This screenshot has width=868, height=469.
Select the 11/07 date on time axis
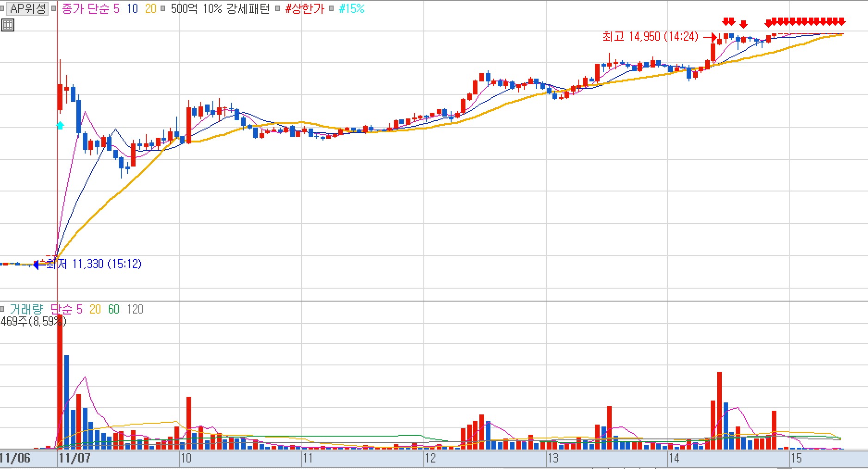pos(74,458)
